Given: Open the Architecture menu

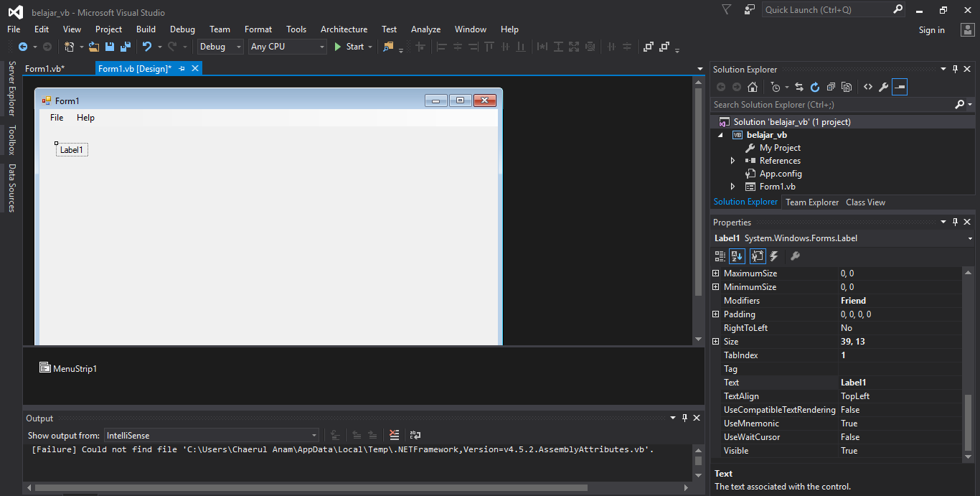Looking at the screenshot, I should point(344,29).
